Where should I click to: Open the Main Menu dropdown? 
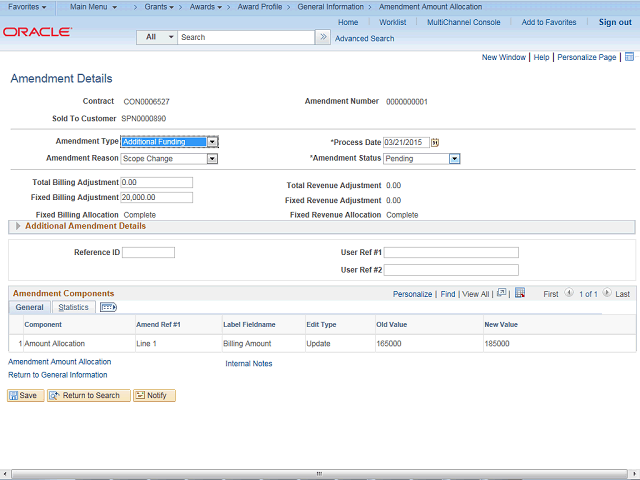tap(94, 7)
